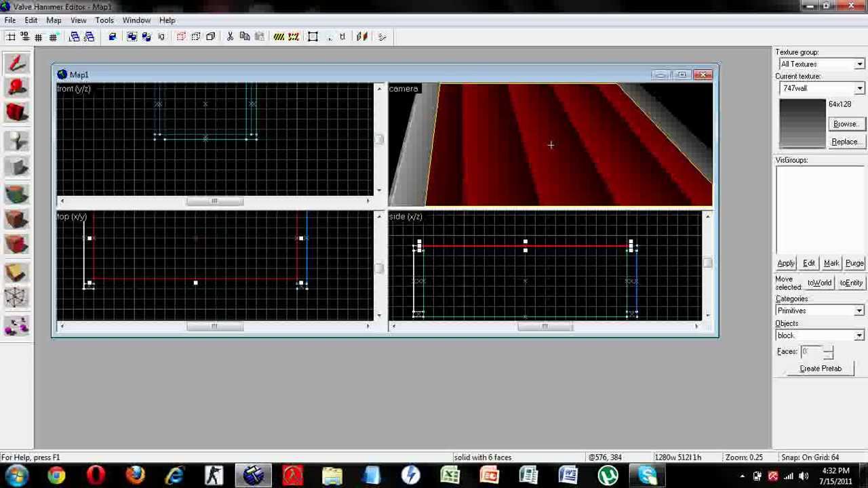Click the 747wall texture preview swatch
Image resolution: width=868 pixels, height=488 pixels.
coord(802,124)
